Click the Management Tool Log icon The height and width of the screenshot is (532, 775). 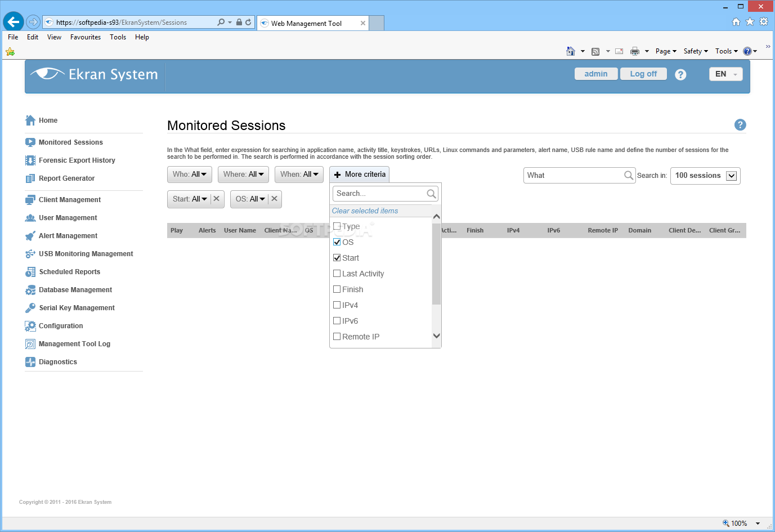click(x=30, y=344)
